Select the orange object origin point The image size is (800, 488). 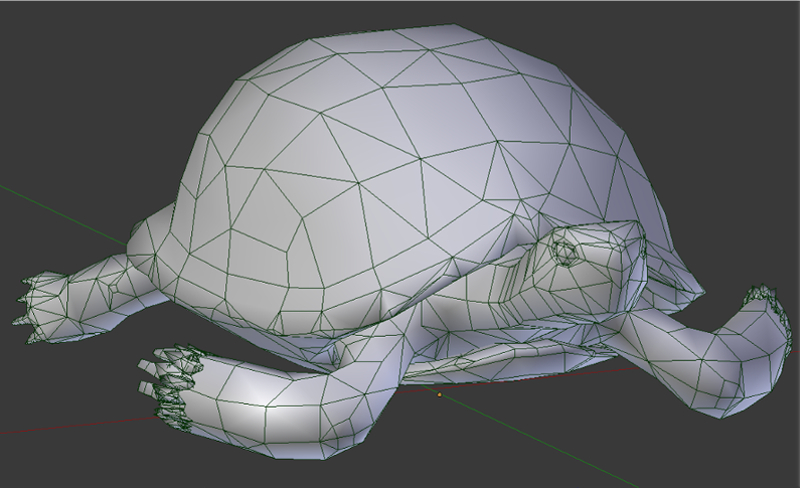[438, 394]
